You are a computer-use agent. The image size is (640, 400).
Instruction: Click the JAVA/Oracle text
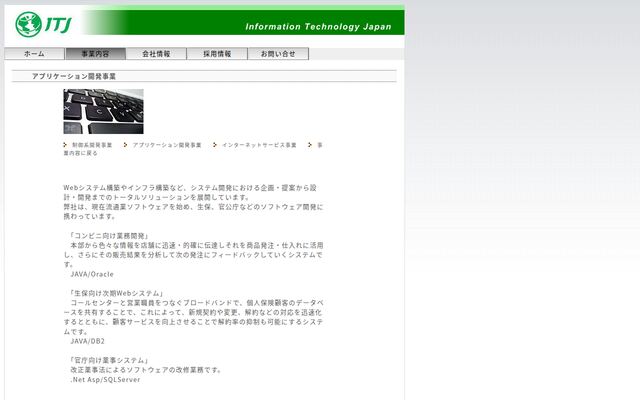(92, 274)
